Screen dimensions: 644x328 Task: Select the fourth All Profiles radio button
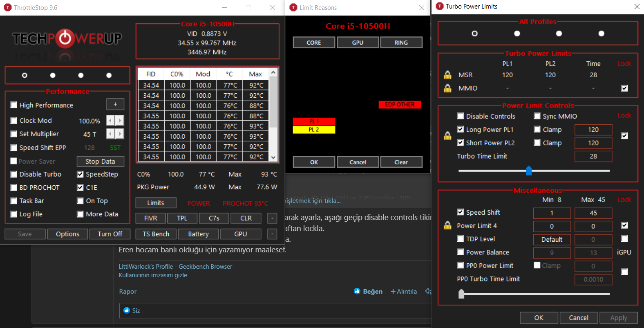click(602, 34)
